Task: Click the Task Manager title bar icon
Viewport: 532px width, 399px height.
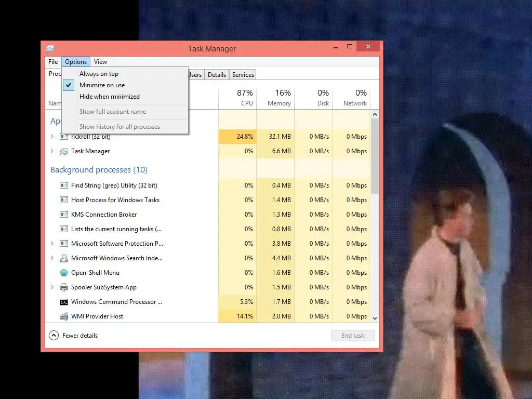Action: pos(50,49)
